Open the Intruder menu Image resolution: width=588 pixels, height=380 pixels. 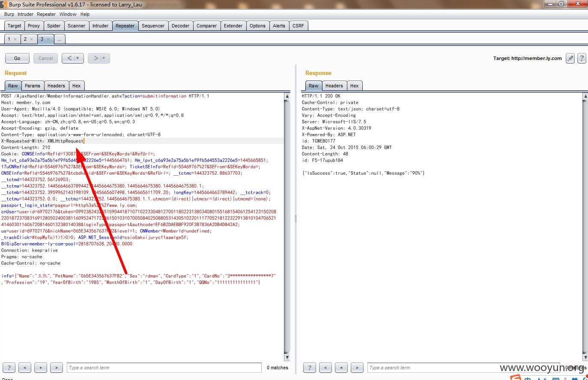coord(25,14)
